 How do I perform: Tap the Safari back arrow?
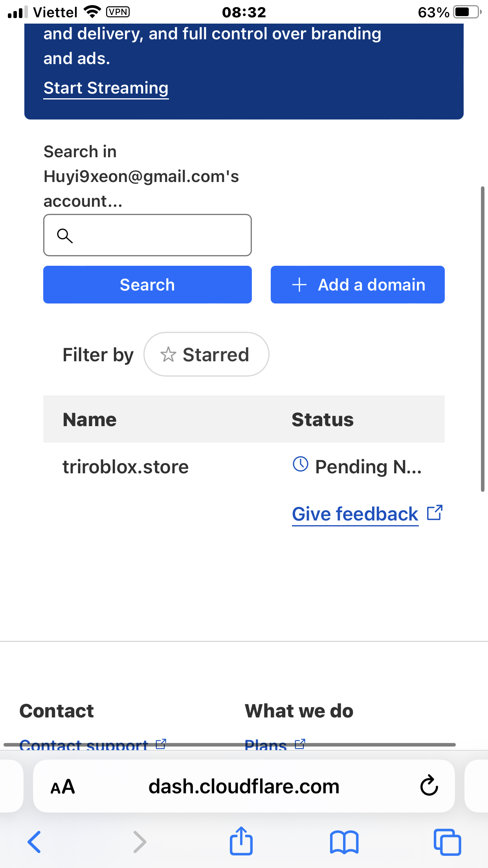(34, 842)
